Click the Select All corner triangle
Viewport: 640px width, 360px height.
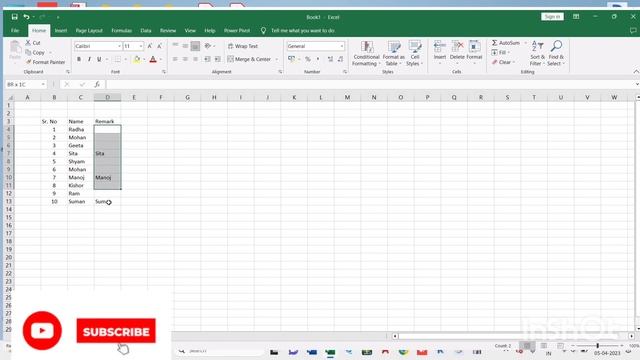pos(10,98)
